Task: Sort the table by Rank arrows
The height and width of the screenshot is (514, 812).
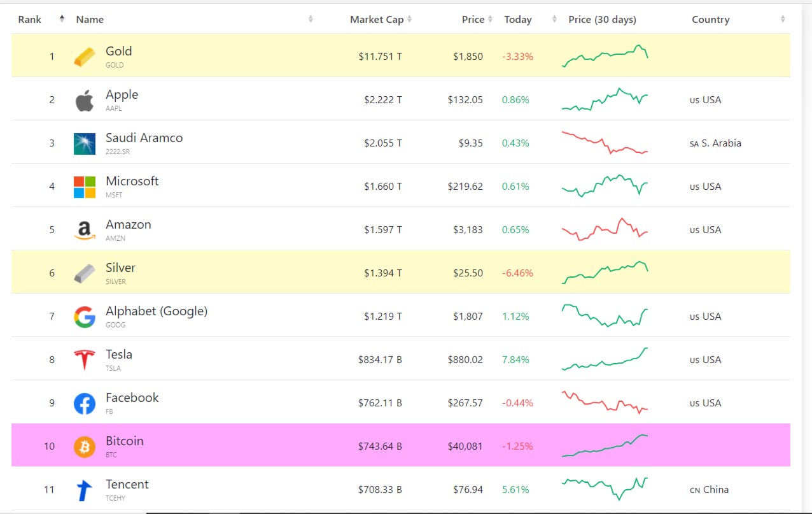Action: [62, 19]
